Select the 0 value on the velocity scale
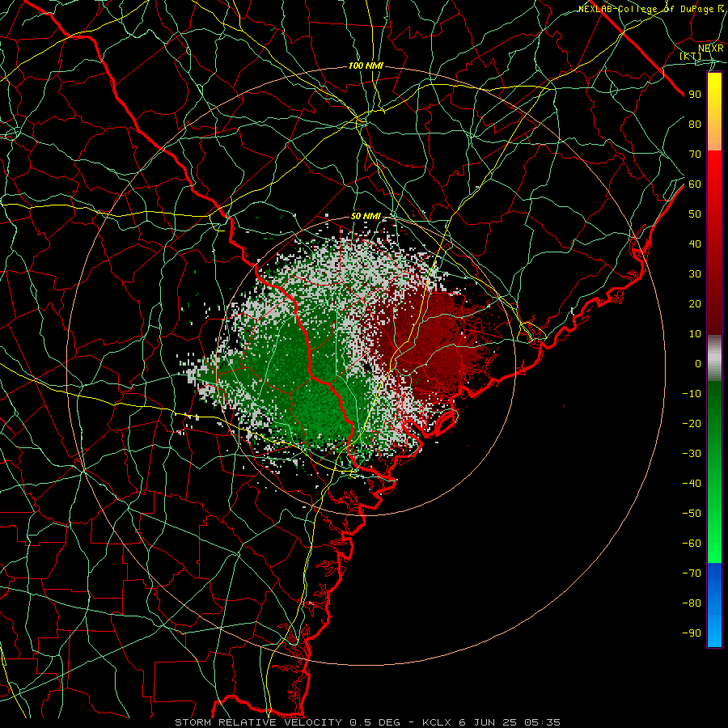Image resolution: width=728 pixels, height=728 pixels. click(x=698, y=363)
